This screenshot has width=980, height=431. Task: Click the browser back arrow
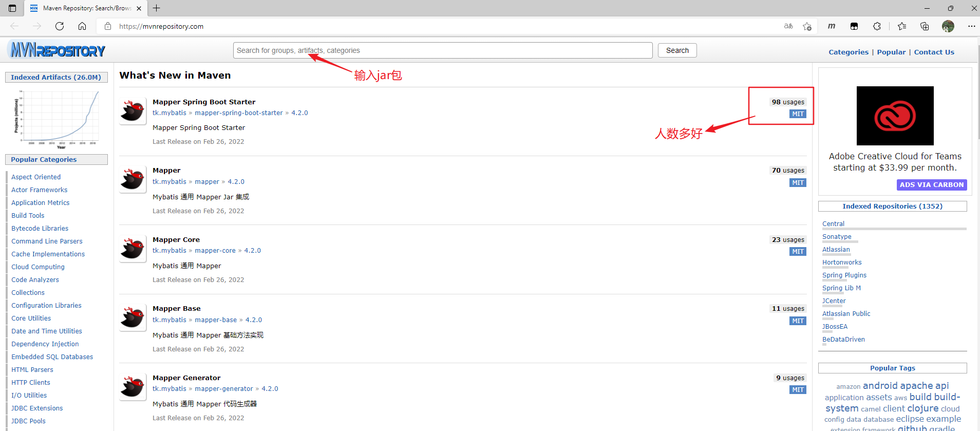tap(14, 26)
